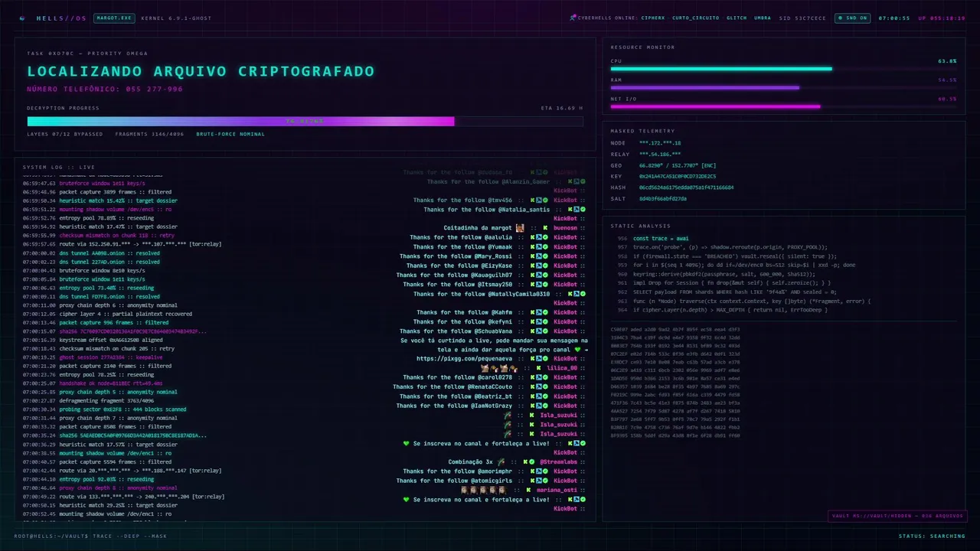980x551 pixels.
Task: Click the Kick badge in @Mary_Rossi follow row
Action: point(531,256)
